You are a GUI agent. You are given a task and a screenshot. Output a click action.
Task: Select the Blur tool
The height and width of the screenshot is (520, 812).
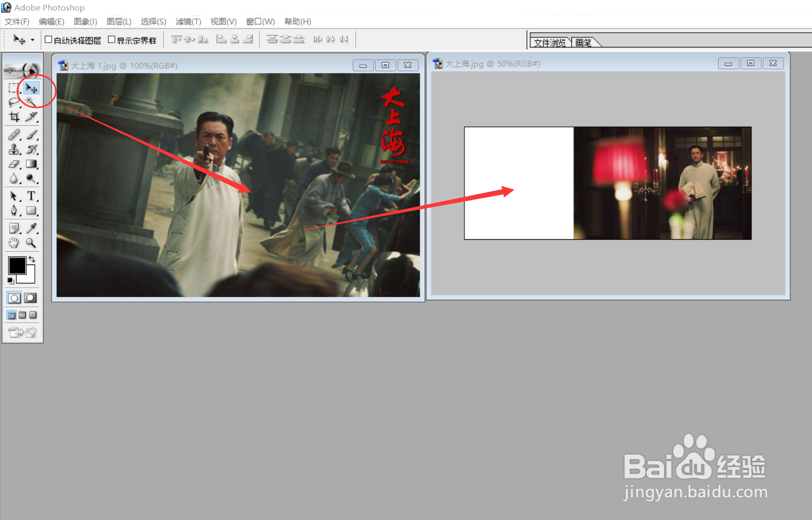[x=14, y=179]
